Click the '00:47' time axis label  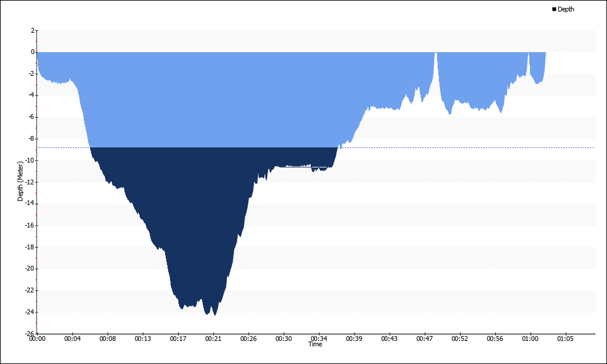coord(425,339)
